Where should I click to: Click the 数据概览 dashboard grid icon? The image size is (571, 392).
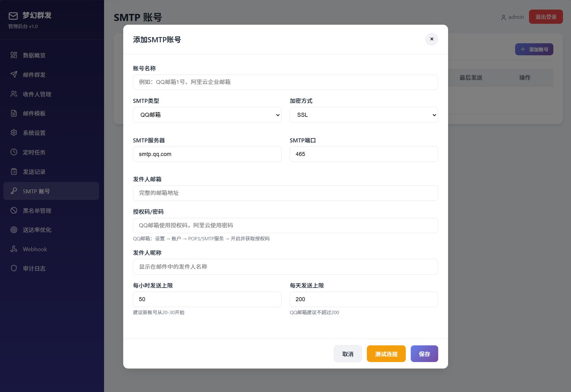[14, 55]
